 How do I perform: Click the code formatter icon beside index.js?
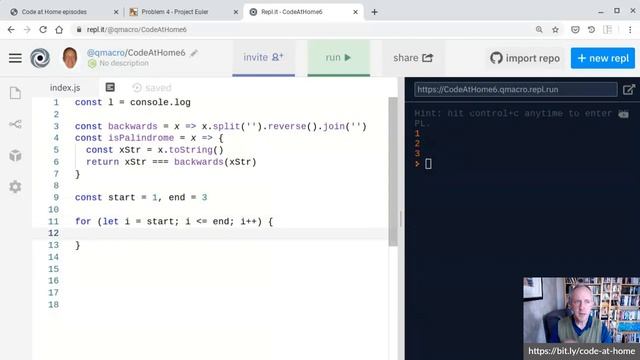click(x=110, y=87)
